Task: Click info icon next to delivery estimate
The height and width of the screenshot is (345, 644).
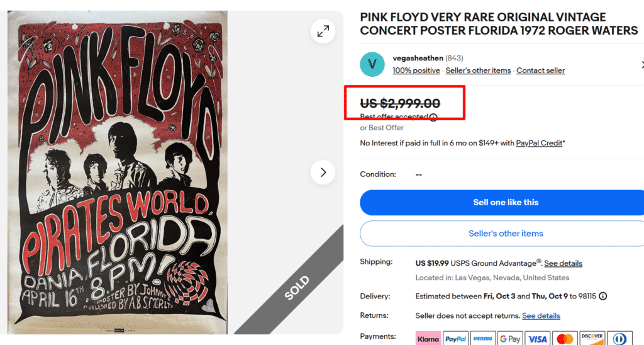Action: (x=603, y=296)
